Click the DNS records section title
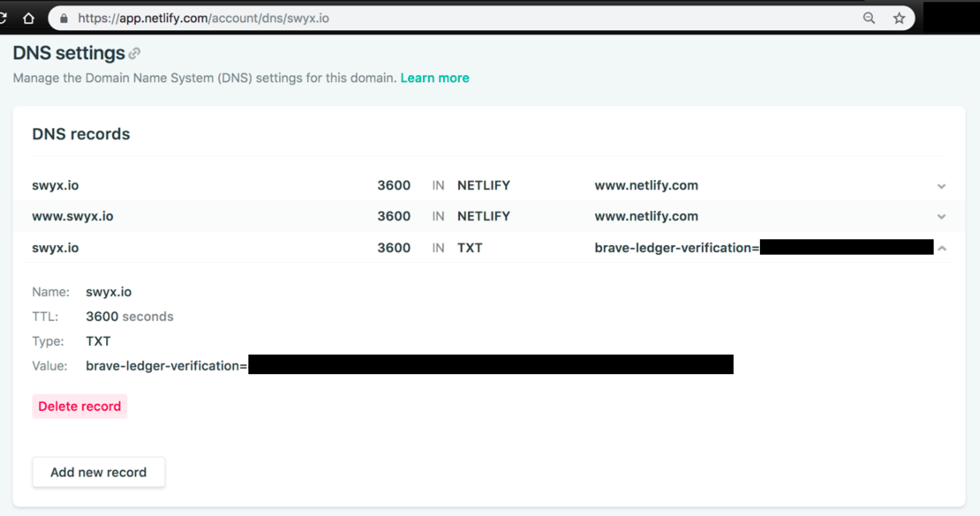The width and height of the screenshot is (980, 516). tap(81, 134)
